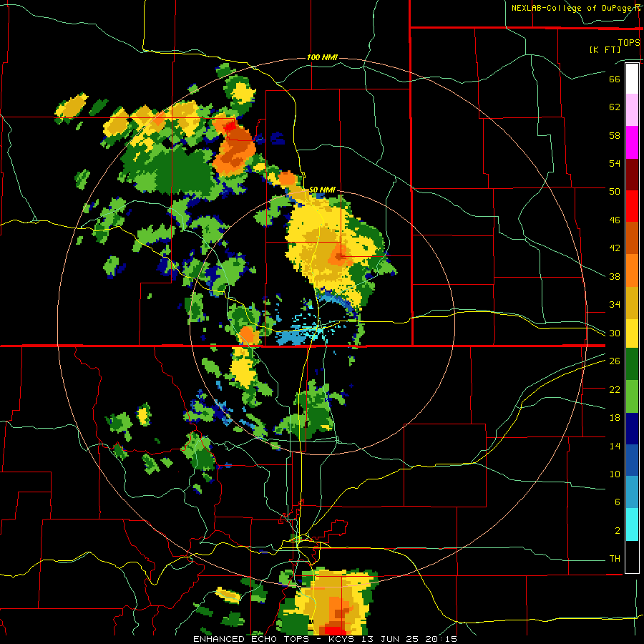Click the 'KCYS' radar site identifier
The image size is (644, 644).
coord(341,639)
